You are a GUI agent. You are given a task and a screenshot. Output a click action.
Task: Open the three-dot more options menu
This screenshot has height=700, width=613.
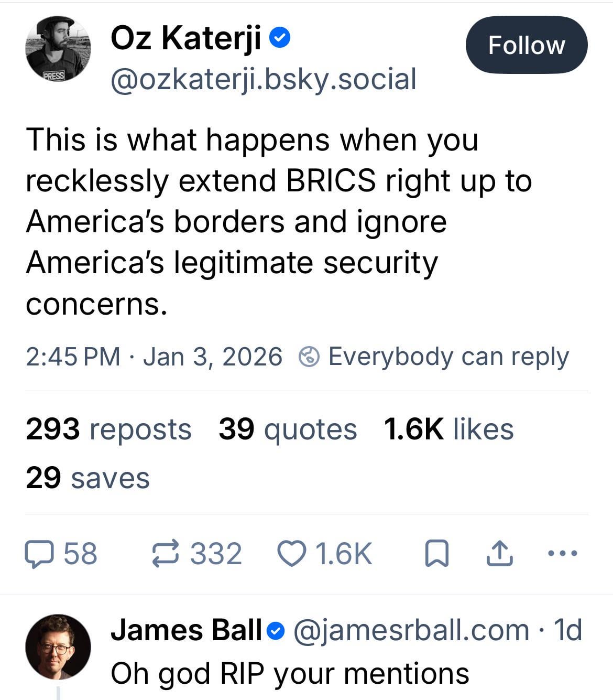coord(562,553)
